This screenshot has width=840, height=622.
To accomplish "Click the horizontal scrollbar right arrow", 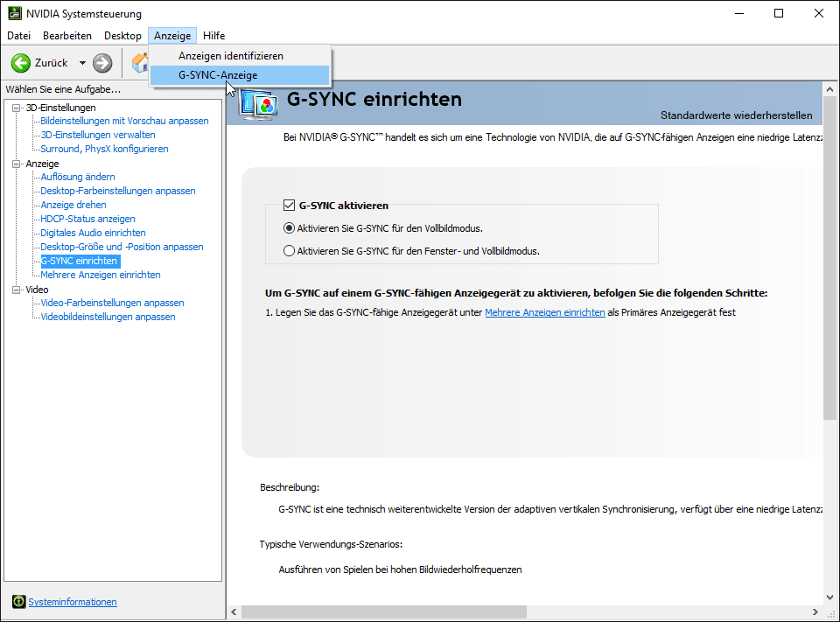I will 815,612.
